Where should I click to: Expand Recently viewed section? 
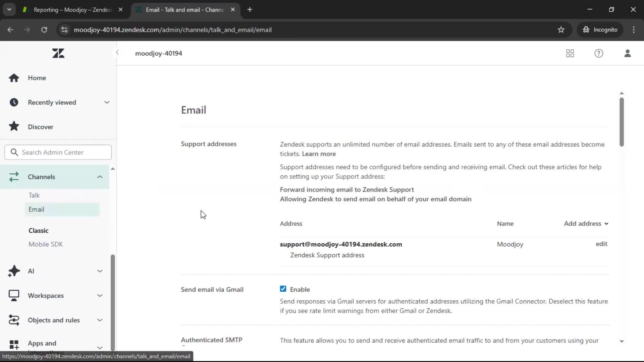pos(107,102)
